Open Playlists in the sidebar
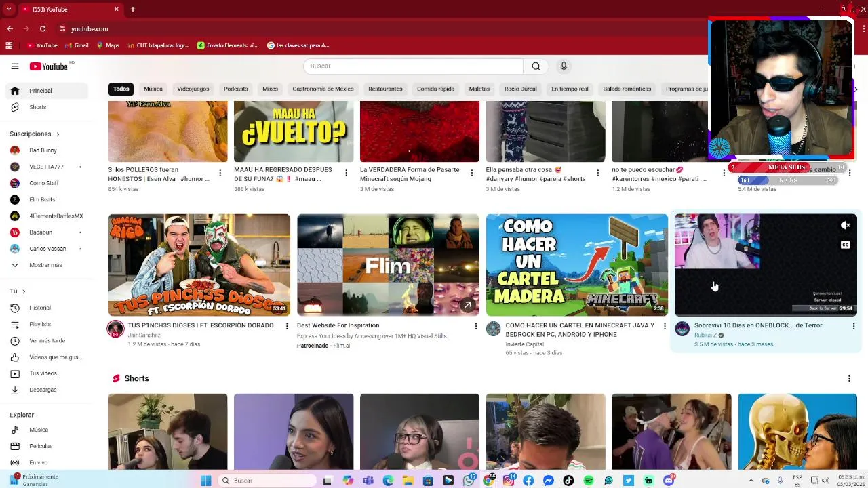The image size is (868, 488). 46,324
